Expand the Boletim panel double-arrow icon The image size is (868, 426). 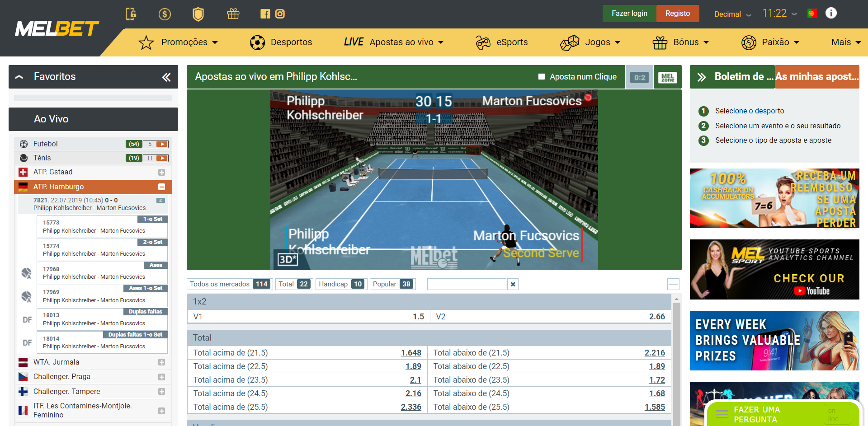point(701,77)
